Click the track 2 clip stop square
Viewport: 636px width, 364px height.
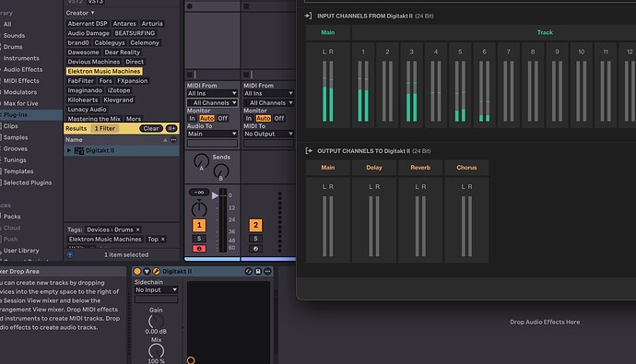click(246, 75)
